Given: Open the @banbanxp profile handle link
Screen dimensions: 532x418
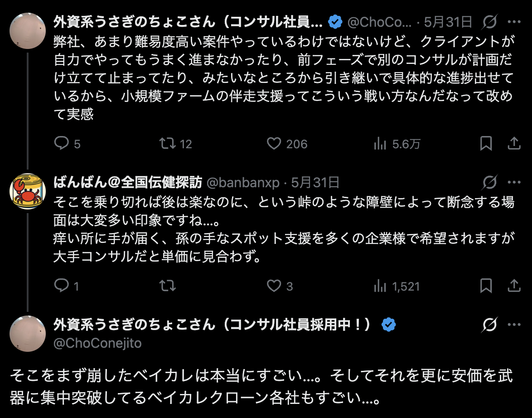Looking at the screenshot, I should click(x=243, y=182).
